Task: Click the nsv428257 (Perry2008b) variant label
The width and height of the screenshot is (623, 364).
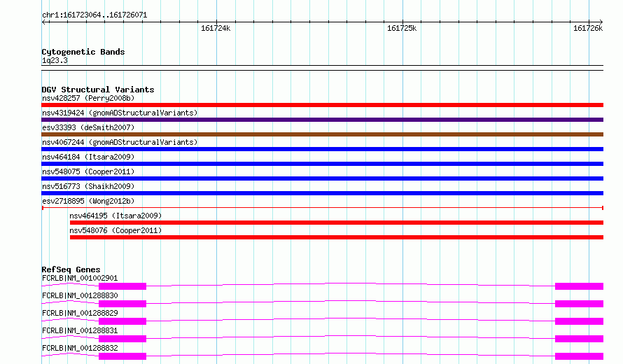Action: [x=88, y=98]
